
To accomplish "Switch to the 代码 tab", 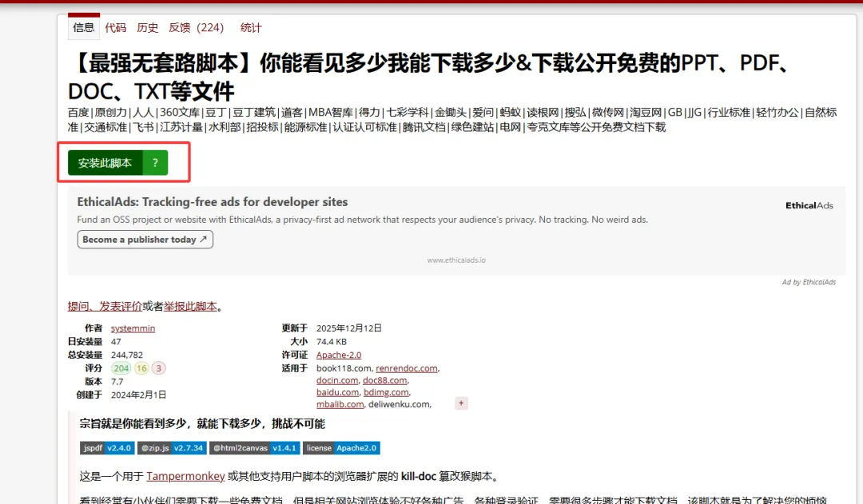I will click(116, 27).
